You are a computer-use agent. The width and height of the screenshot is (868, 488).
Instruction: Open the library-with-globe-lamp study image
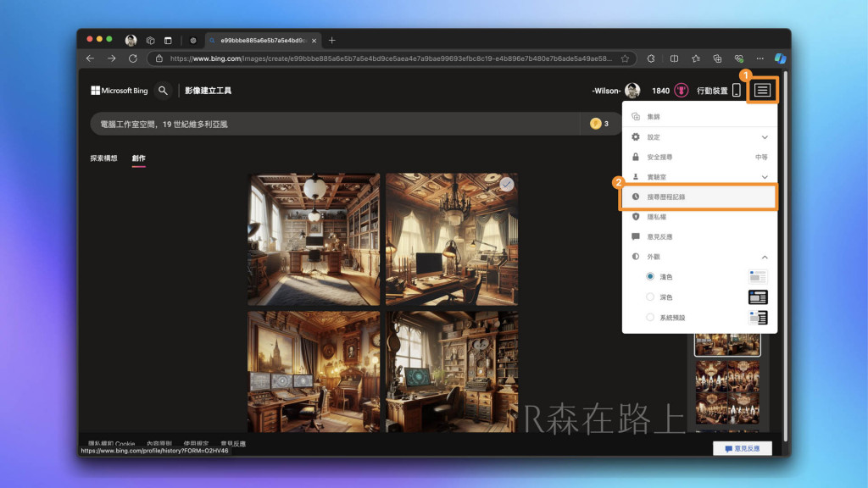click(314, 239)
